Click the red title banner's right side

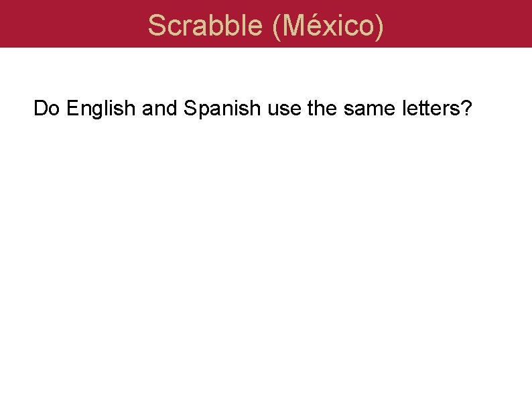click(x=462, y=23)
